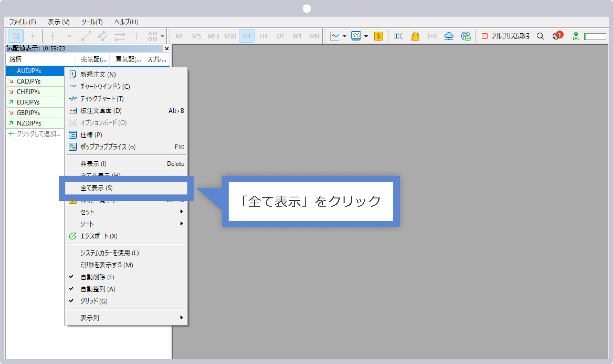Click the 買気配 column header
Viewport: 613px width, 364px height.
127,59
